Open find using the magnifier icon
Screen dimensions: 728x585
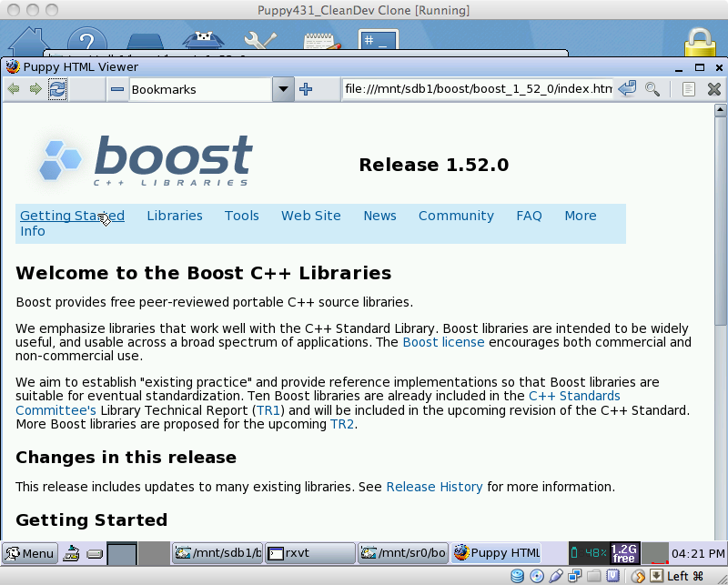point(652,89)
